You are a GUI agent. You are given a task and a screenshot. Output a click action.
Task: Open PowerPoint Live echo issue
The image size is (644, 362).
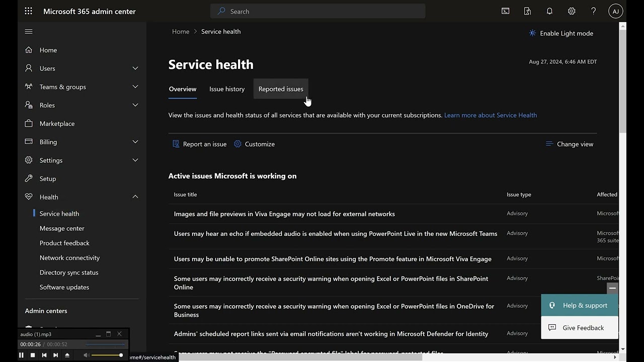coord(336,234)
